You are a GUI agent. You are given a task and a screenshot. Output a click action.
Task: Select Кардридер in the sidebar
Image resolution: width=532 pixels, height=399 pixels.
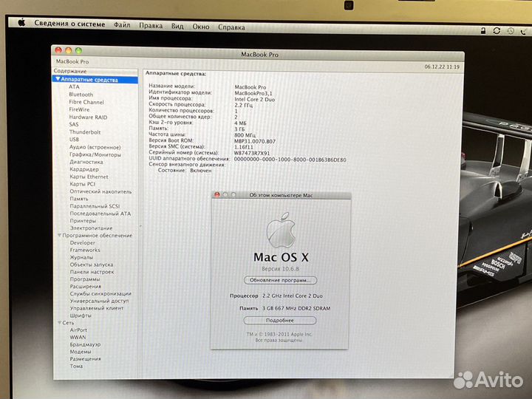click(84, 169)
